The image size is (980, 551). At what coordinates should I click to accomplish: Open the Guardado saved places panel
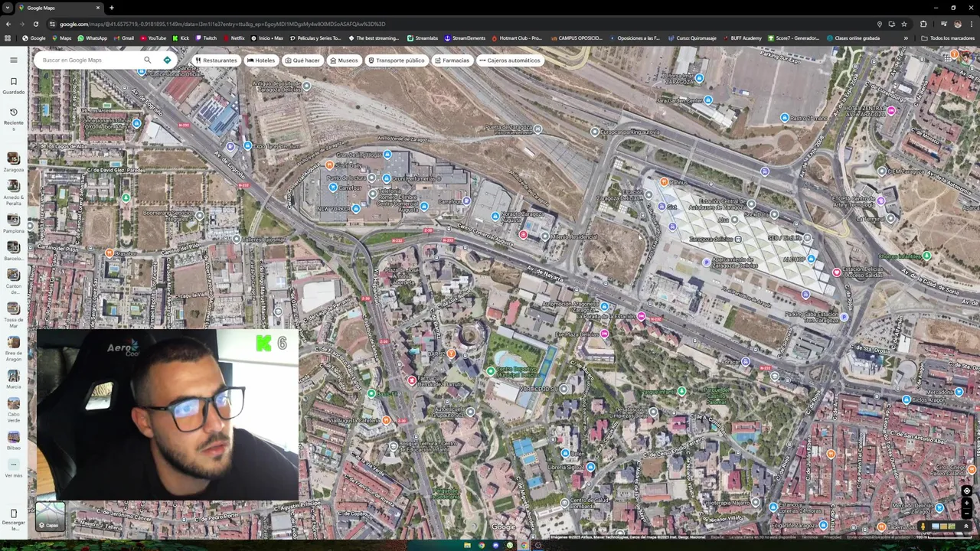click(13, 85)
